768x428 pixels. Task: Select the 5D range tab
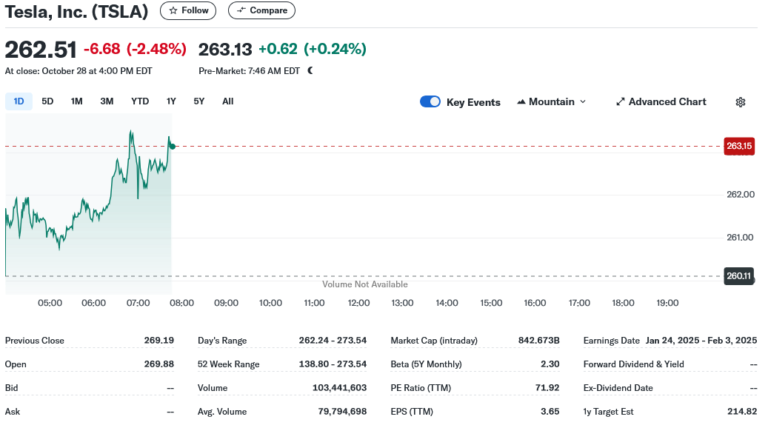coord(48,101)
